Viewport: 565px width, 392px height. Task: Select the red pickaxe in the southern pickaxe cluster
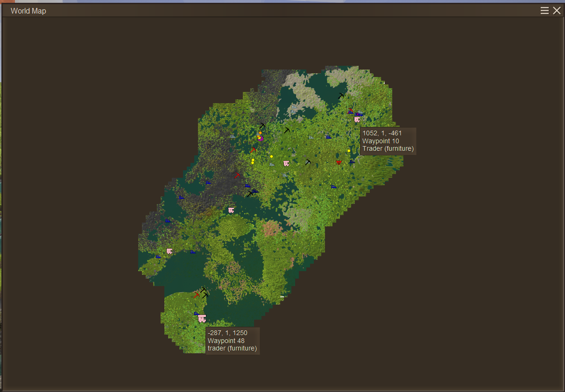click(197, 295)
